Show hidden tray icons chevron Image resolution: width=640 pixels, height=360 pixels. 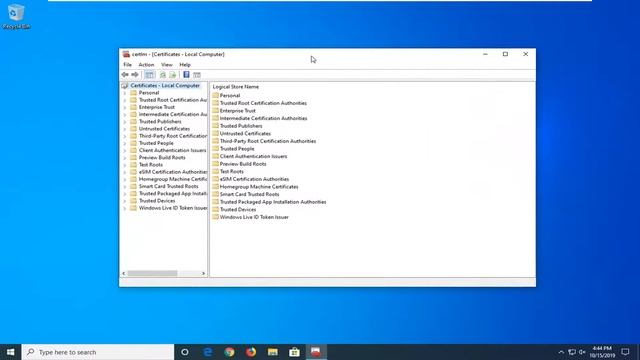click(x=561, y=352)
